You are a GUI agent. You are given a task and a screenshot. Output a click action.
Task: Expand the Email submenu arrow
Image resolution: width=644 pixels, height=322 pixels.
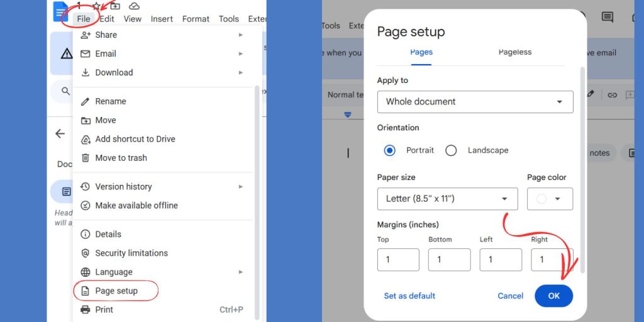[x=241, y=54]
